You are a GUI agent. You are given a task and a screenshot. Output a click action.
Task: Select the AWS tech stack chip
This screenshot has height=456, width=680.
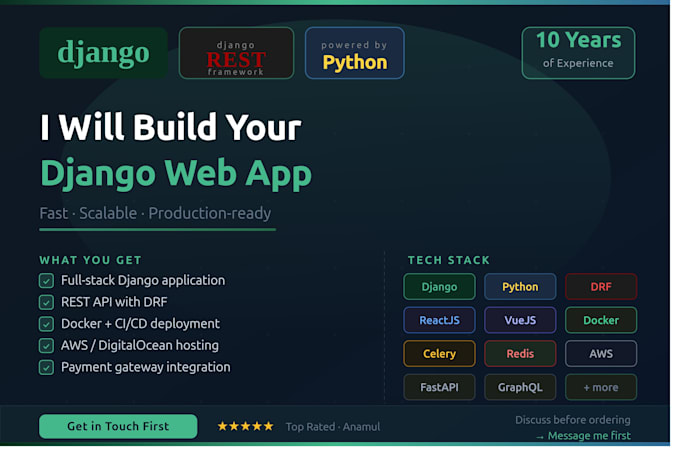[x=601, y=354]
